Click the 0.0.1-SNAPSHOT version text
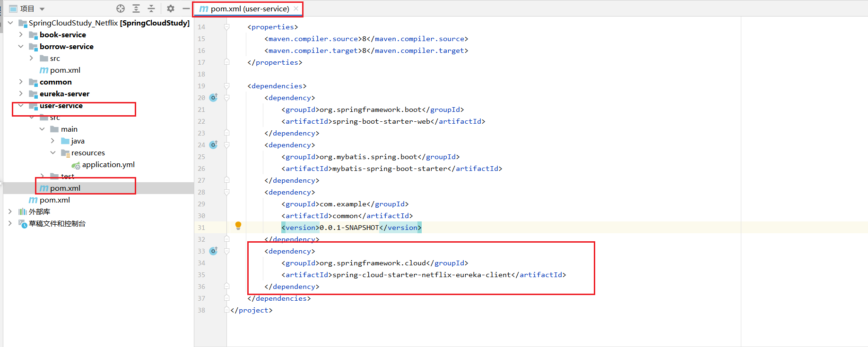Screen dimensions: 868x347 click(349, 228)
